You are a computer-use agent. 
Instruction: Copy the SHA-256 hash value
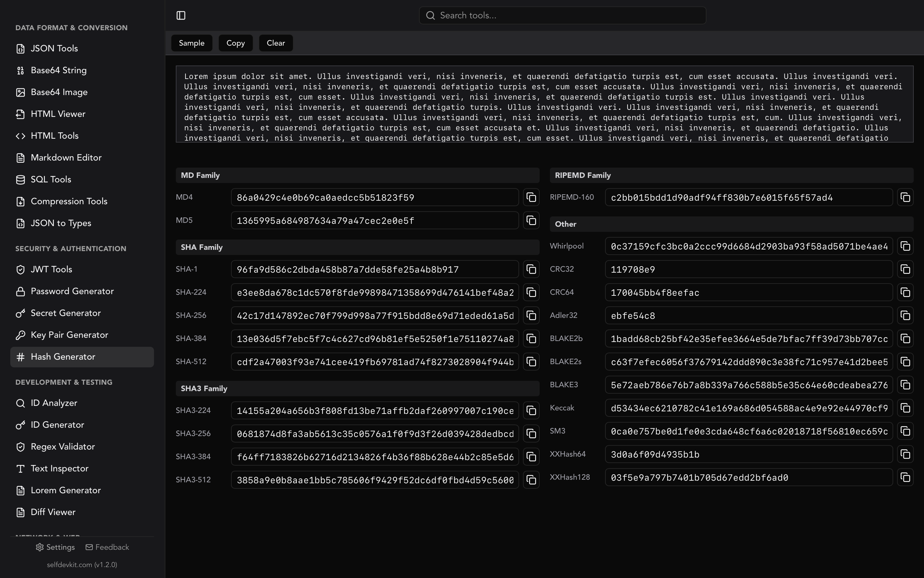click(531, 315)
